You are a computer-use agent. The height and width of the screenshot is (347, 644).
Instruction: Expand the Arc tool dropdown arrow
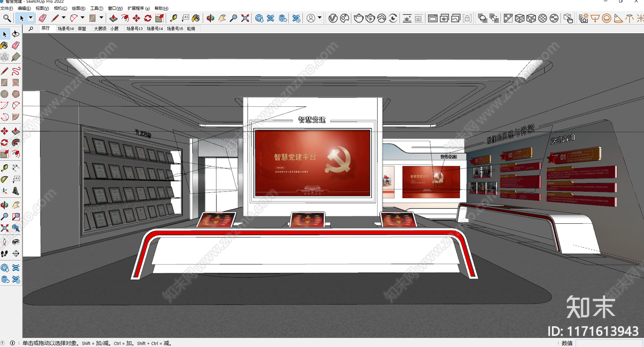click(83, 18)
